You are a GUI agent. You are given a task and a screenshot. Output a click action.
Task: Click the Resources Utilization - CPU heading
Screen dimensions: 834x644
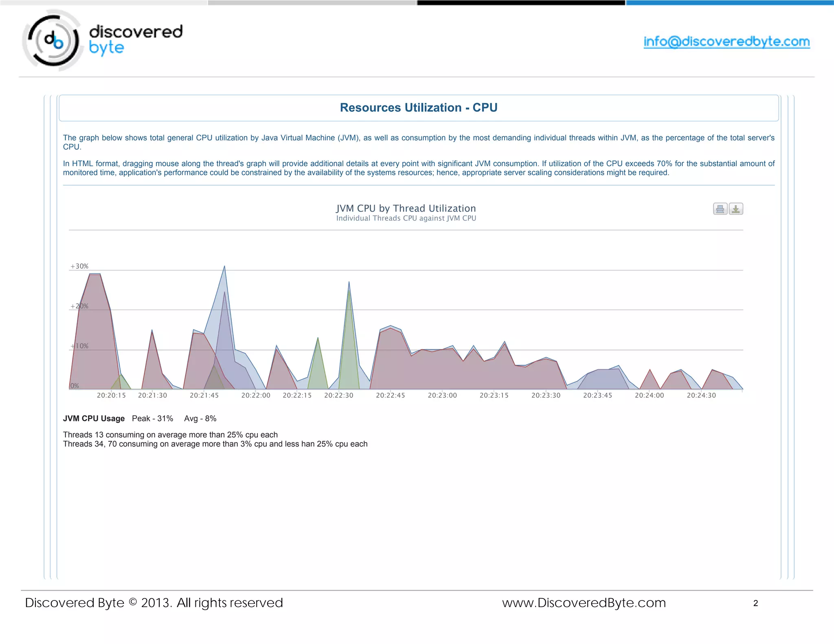pos(418,107)
